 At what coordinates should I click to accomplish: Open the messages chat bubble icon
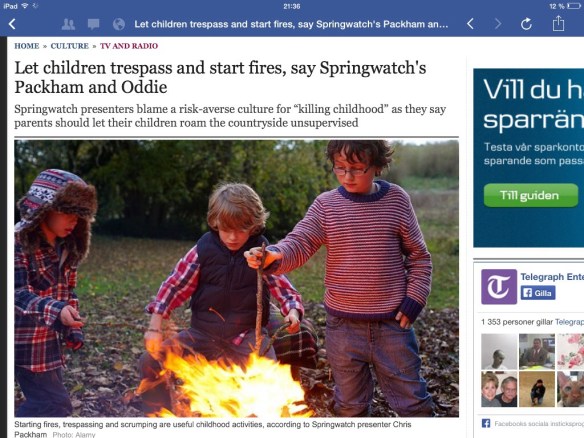tap(93, 24)
